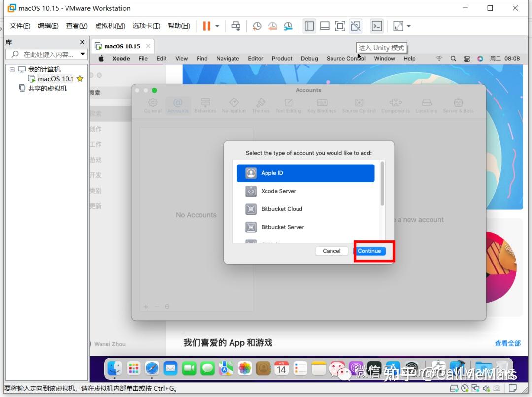Image resolution: width=532 pixels, height=397 pixels.
Task: Open the VMware 文件(F) menu
Action: tap(20, 26)
